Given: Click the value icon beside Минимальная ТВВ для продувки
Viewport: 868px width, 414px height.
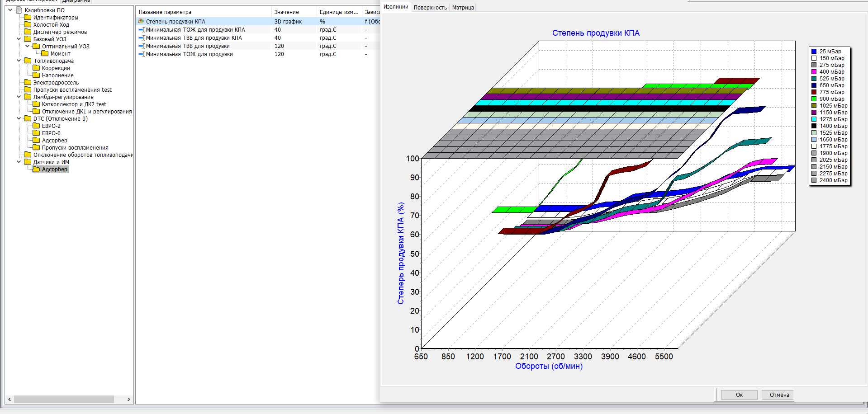Looking at the screenshot, I should click(x=142, y=46).
